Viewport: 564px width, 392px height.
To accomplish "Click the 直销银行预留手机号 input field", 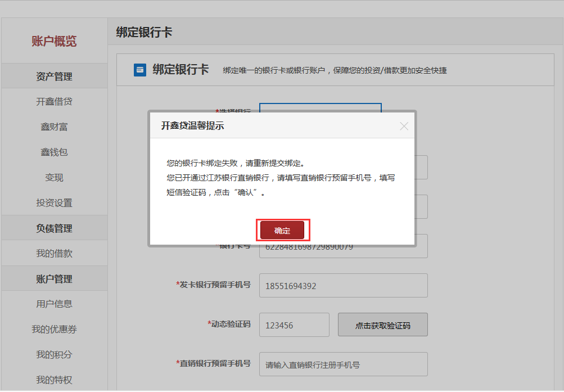I will [344, 364].
